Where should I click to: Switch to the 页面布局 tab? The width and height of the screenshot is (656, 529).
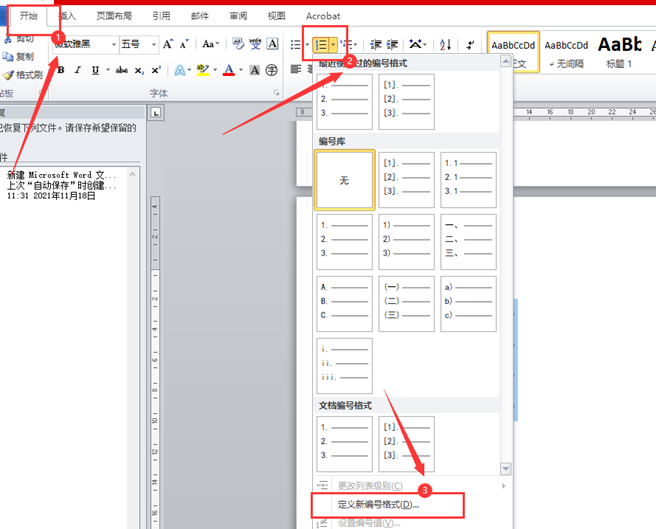click(114, 16)
